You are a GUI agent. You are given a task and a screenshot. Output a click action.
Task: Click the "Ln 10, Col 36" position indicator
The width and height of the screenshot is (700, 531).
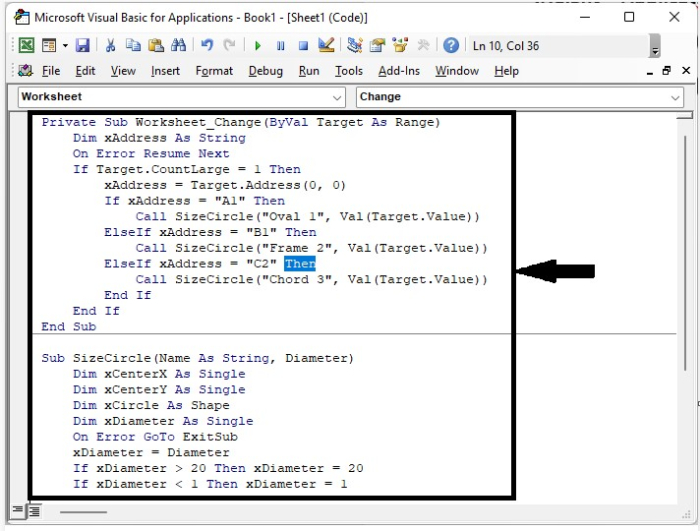point(506,46)
